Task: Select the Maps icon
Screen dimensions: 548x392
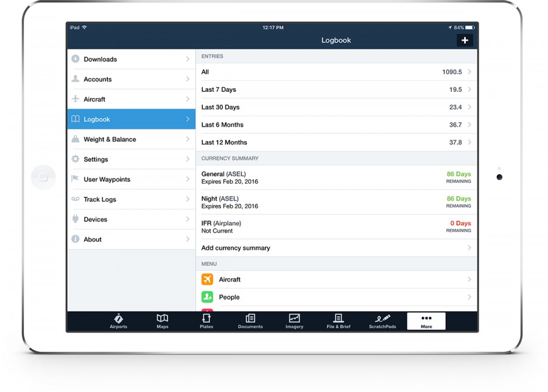Action: pyautogui.click(x=163, y=321)
